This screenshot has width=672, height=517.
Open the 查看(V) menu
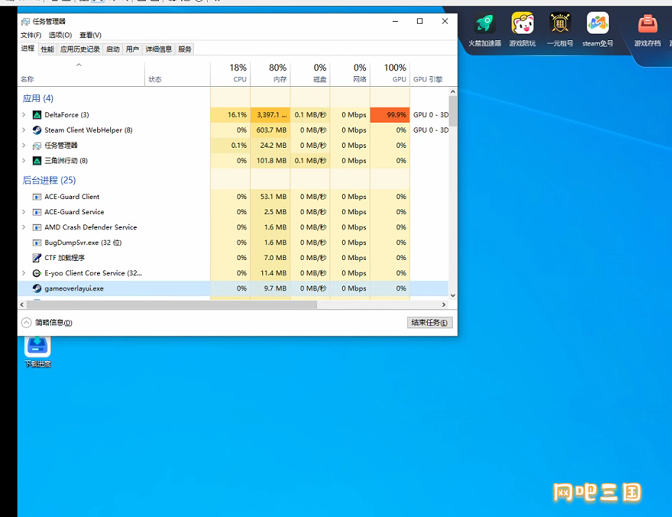pyautogui.click(x=90, y=35)
